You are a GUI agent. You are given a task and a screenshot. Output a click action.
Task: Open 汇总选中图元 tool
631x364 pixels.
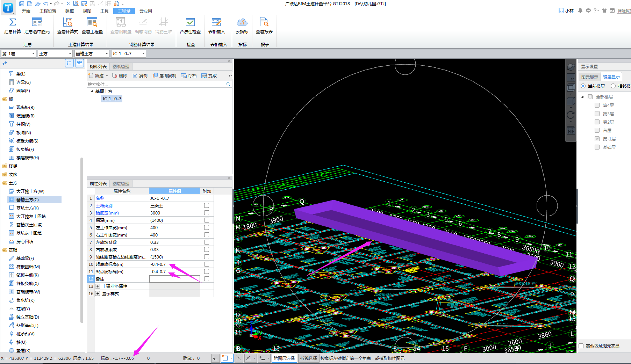(x=37, y=26)
